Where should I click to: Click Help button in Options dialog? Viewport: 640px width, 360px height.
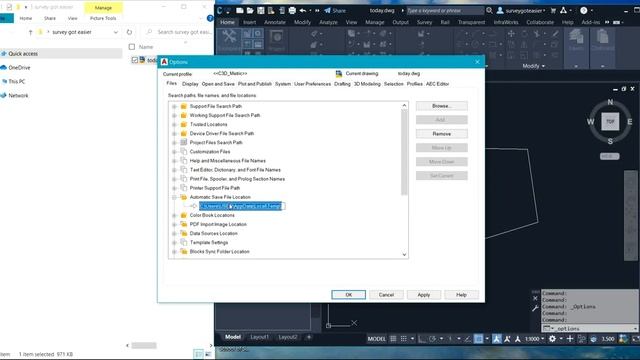461,295
